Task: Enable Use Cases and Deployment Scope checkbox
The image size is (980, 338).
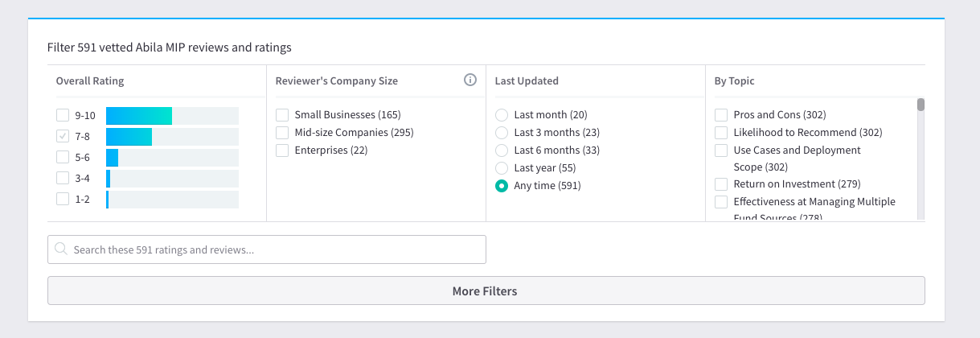Action: (721, 150)
